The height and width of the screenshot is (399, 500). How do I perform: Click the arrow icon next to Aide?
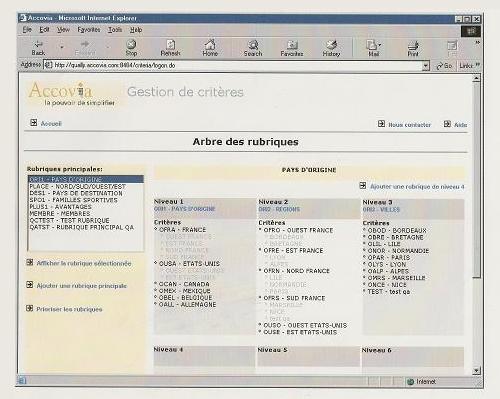[x=447, y=124]
